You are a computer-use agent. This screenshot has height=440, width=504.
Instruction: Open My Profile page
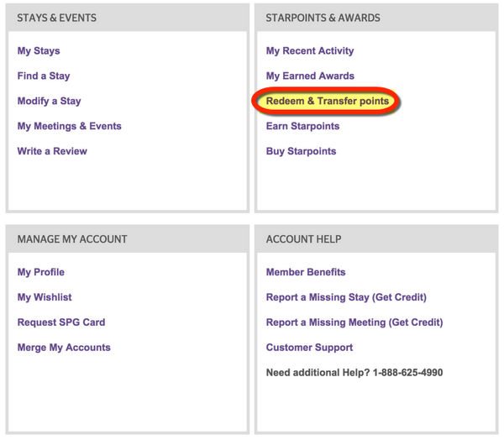(41, 272)
